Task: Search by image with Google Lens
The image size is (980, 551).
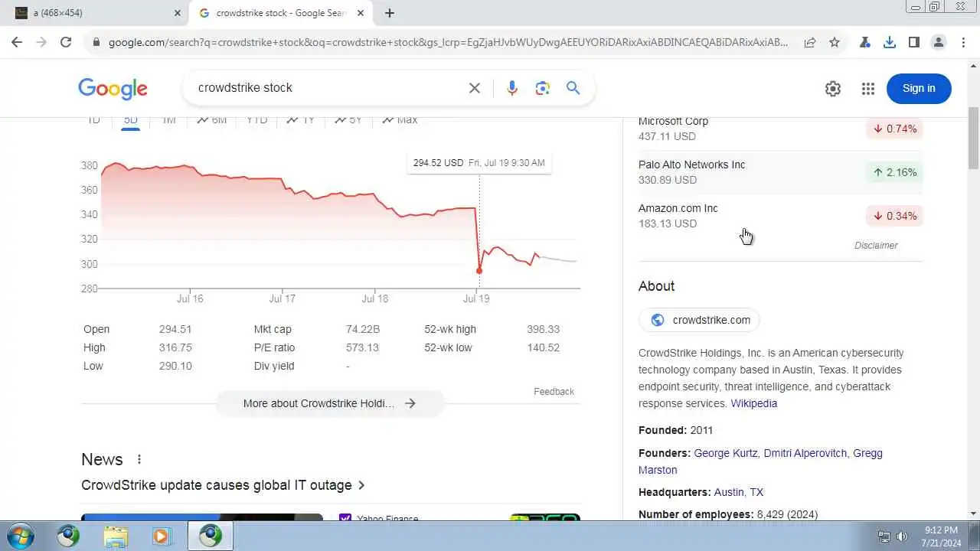Action: point(543,88)
